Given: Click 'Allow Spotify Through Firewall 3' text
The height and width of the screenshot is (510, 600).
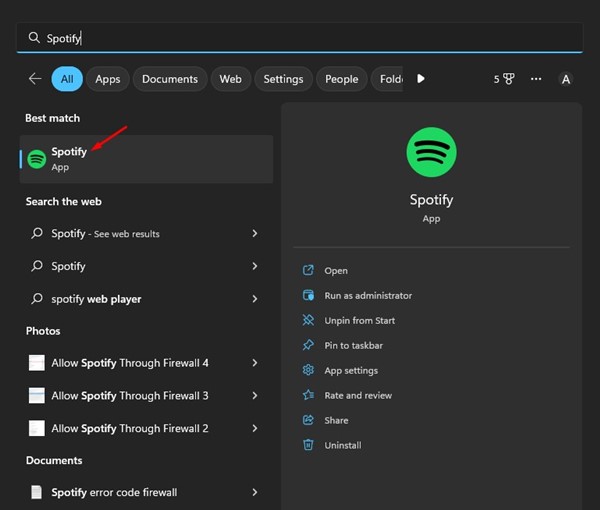Looking at the screenshot, I should 130,396.
